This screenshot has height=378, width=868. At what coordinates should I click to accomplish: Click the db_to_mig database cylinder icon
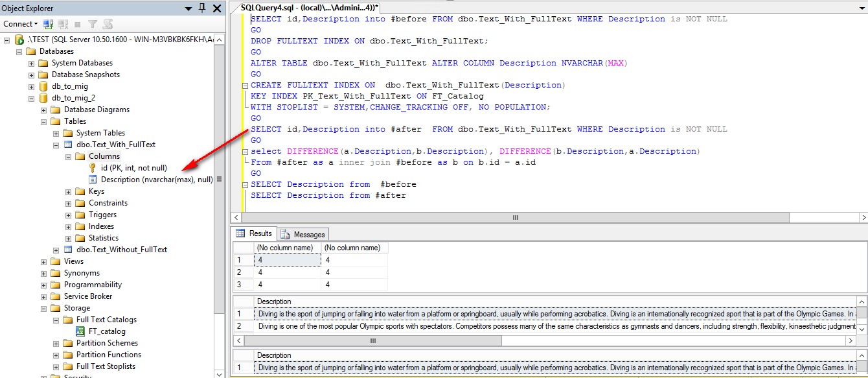click(43, 86)
